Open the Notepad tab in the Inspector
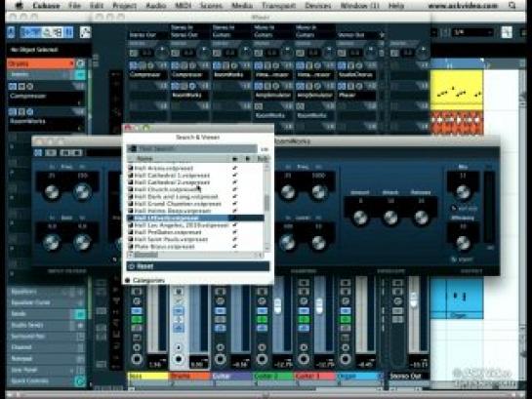 tap(47, 358)
